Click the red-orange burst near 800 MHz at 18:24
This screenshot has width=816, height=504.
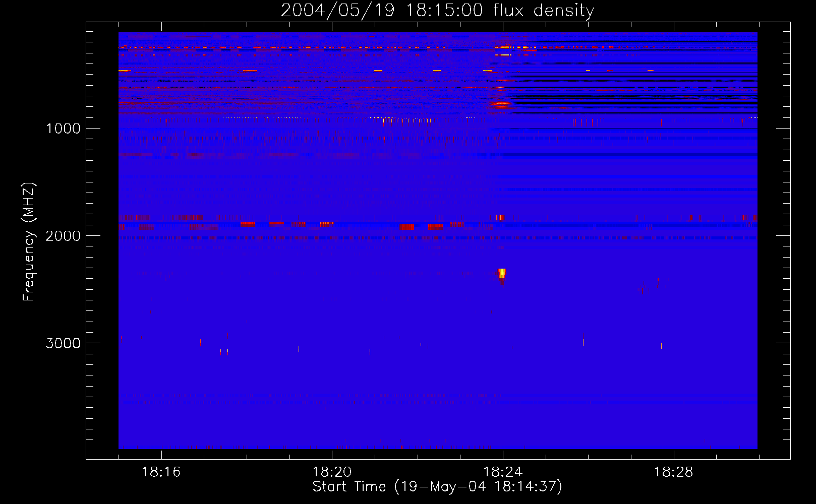click(x=502, y=104)
